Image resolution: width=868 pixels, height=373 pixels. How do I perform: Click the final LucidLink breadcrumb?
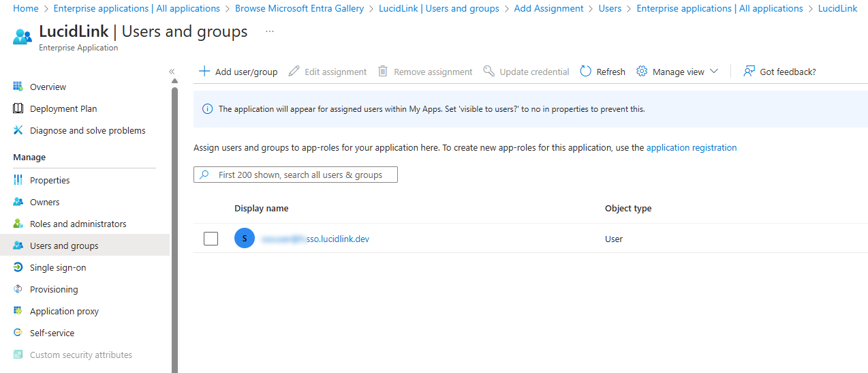click(x=837, y=8)
